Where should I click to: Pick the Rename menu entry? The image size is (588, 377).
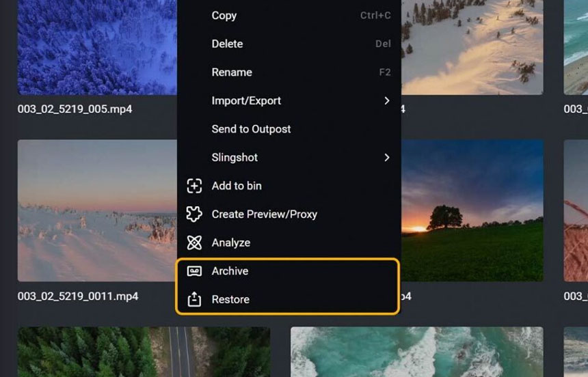coord(232,72)
